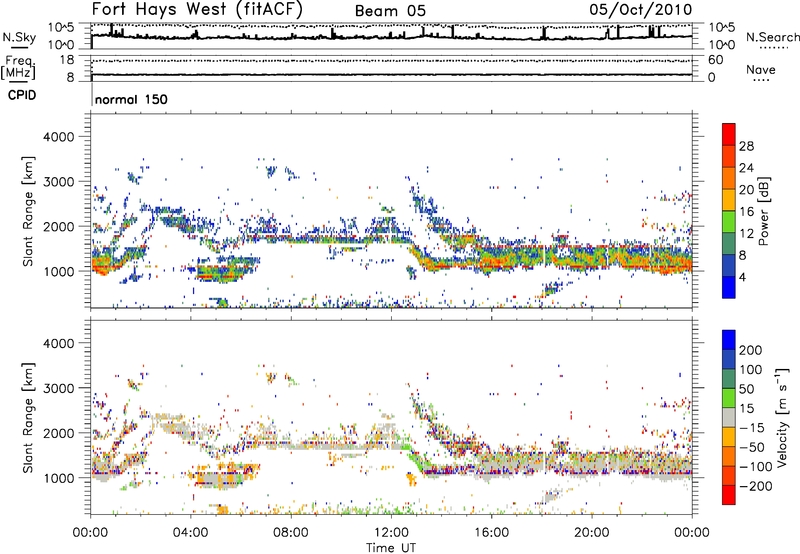The width and height of the screenshot is (800, 554).
Task: Click the 'Freq. [MHz]' axis label
Action: tap(18, 68)
